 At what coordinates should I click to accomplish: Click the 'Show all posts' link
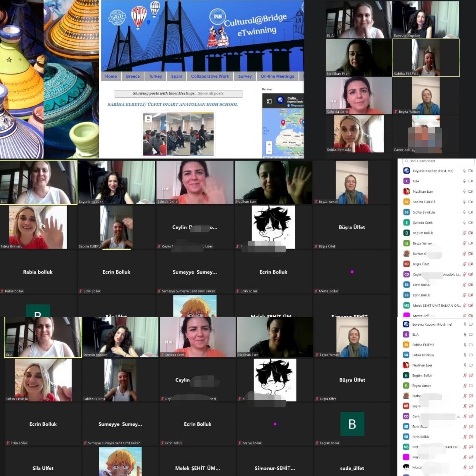pos(210,93)
